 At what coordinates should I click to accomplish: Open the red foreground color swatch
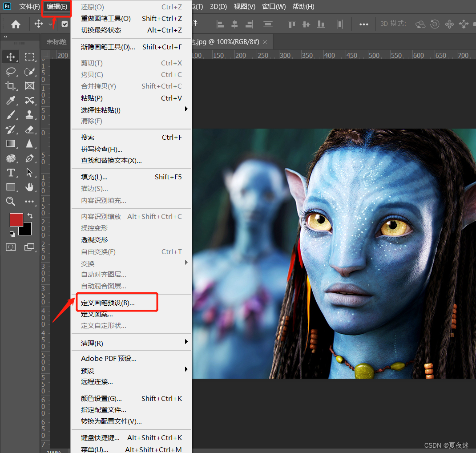16,219
